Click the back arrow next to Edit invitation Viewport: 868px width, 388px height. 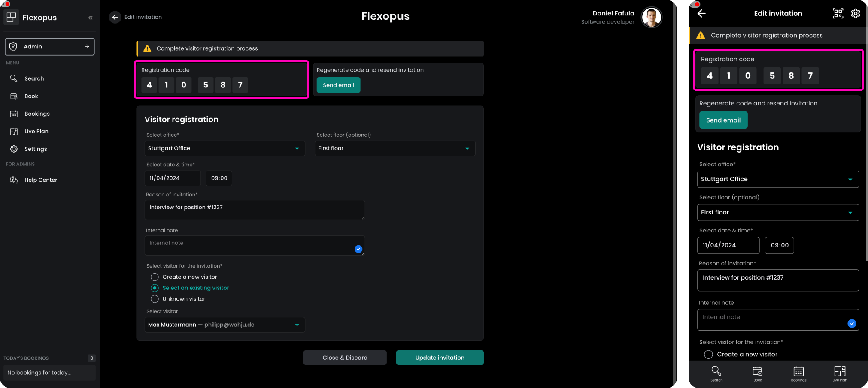(115, 17)
